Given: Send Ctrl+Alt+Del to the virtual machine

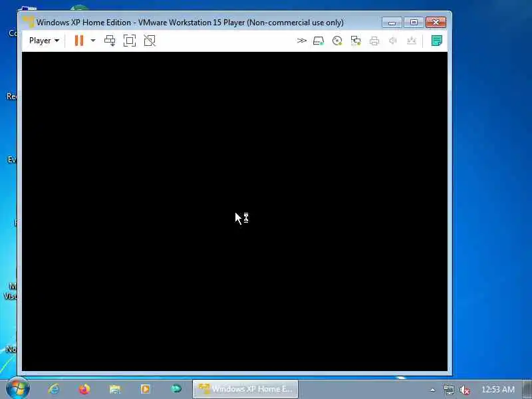Looking at the screenshot, I should [x=110, y=41].
